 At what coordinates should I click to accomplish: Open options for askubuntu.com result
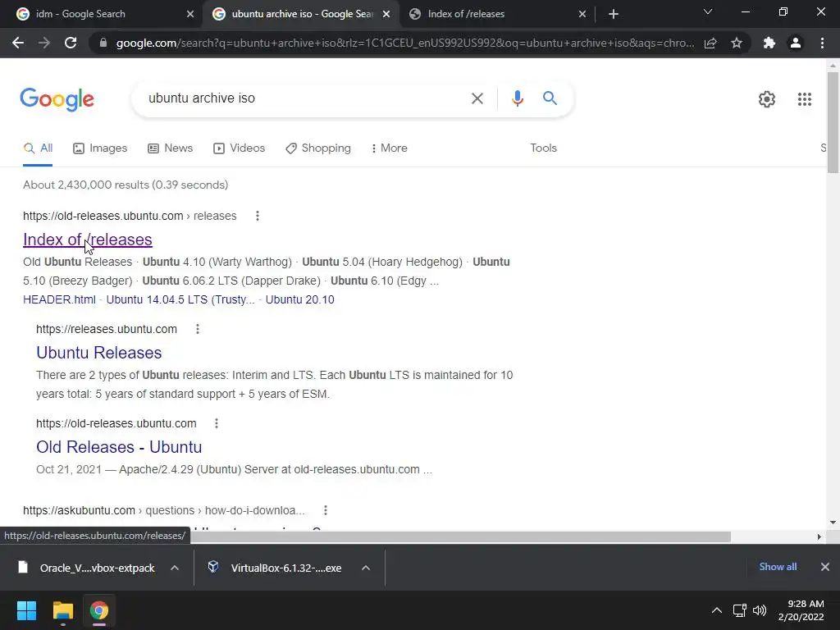[325, 510]
